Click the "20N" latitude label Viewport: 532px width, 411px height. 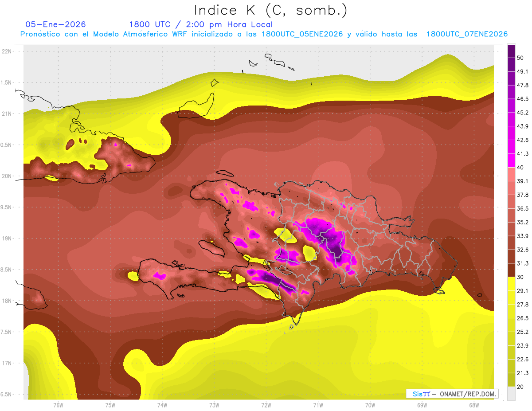(x=8, y=176)
